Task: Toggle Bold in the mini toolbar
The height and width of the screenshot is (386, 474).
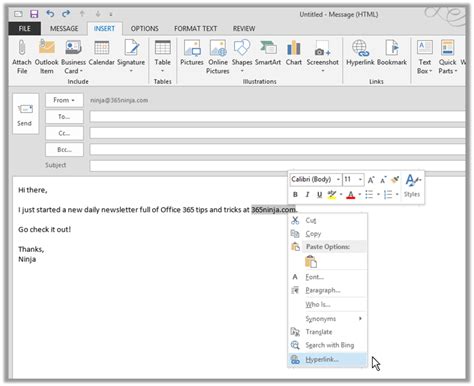Action: (x=295, y=194)
